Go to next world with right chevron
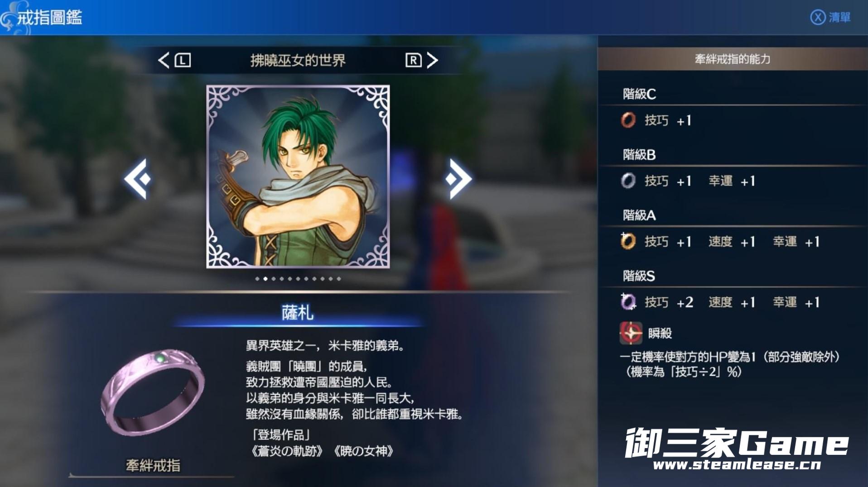 (x=433, y=60)
